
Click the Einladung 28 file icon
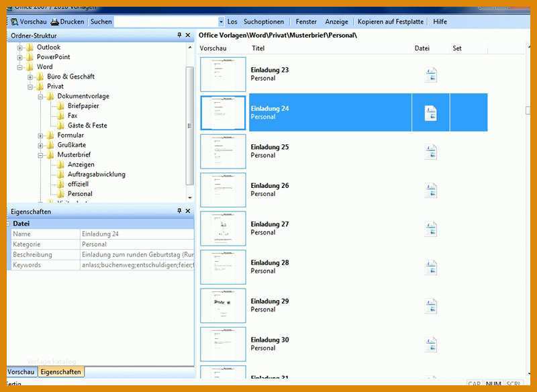point(431,267)
